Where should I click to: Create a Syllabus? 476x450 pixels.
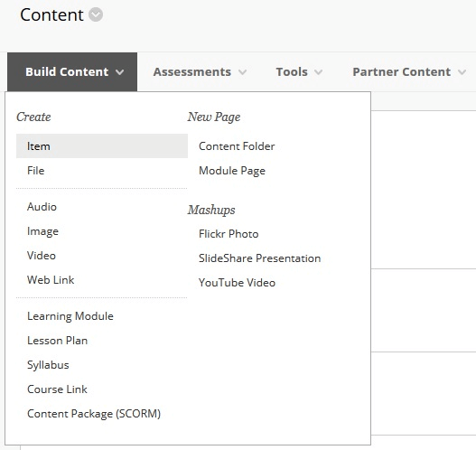48,365
